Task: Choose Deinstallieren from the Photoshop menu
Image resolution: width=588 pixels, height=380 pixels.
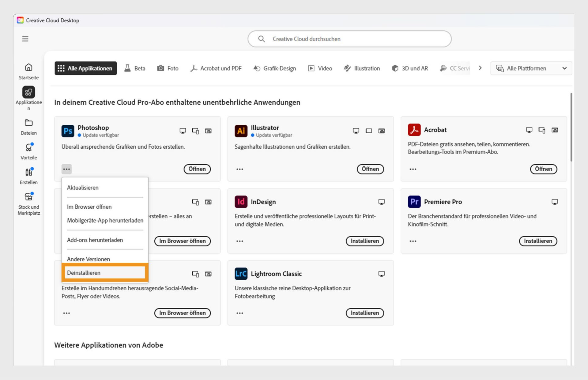Action: 84,272
